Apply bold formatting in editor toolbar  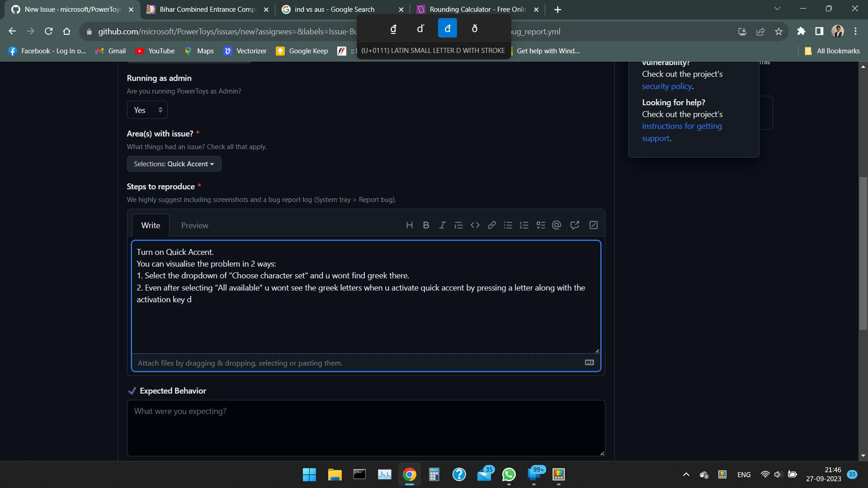[426, 225]
